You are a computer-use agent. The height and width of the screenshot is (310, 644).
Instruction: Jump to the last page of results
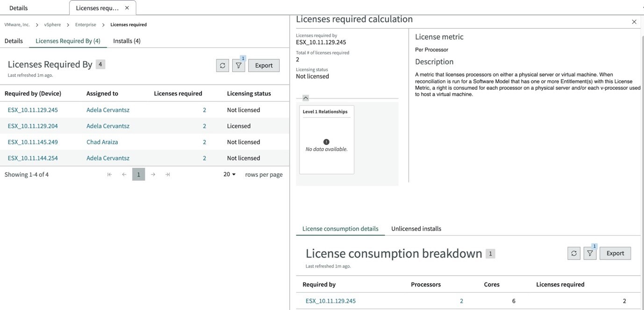tap(167, 173)
